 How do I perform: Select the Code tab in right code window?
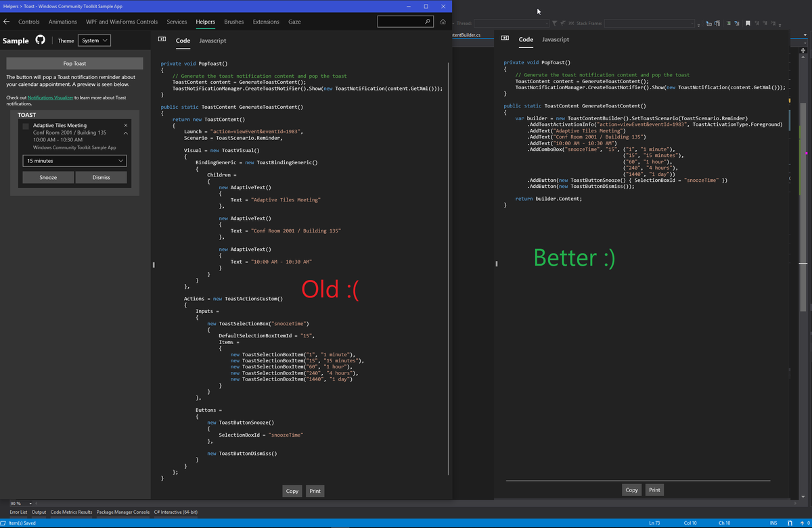coord(526,40)
